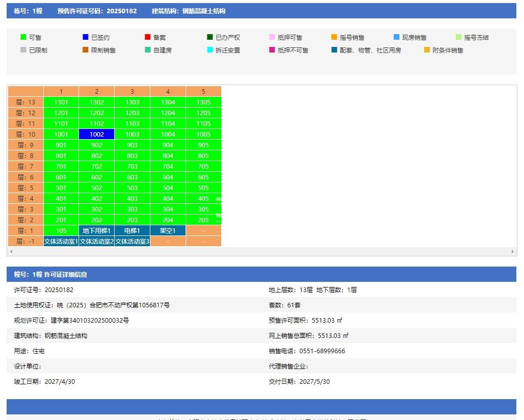Click 网上销售总面积 value
Screen dimensions: 524x420
click(x=333, y=336)
